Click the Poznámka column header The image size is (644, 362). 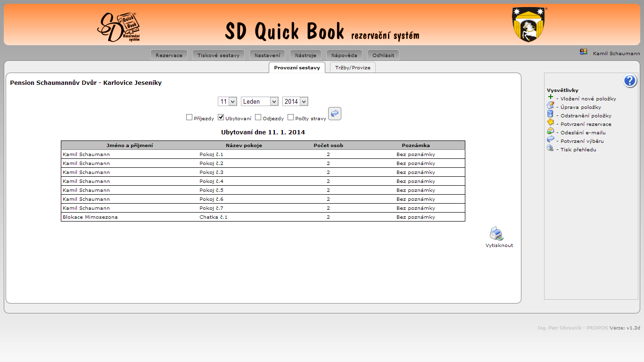click(x=416, y=145)
